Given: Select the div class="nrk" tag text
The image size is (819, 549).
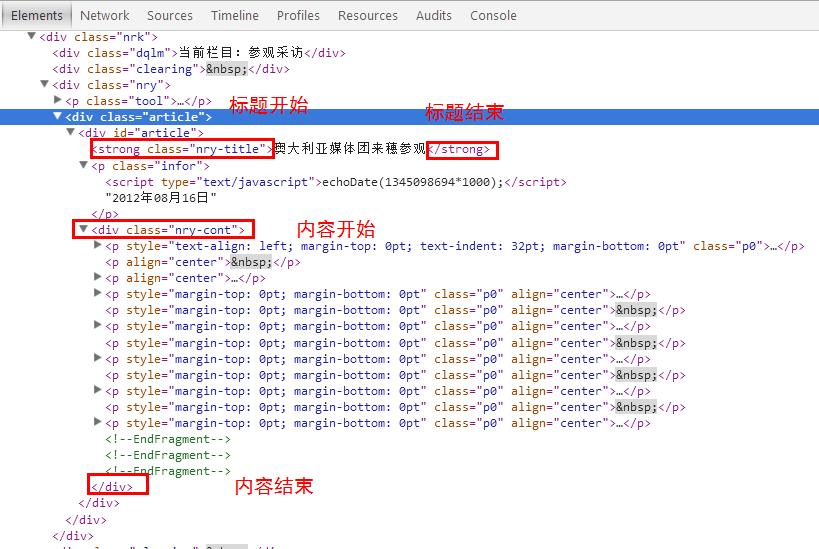Looking at the screenshot, I should coord(98,37).
